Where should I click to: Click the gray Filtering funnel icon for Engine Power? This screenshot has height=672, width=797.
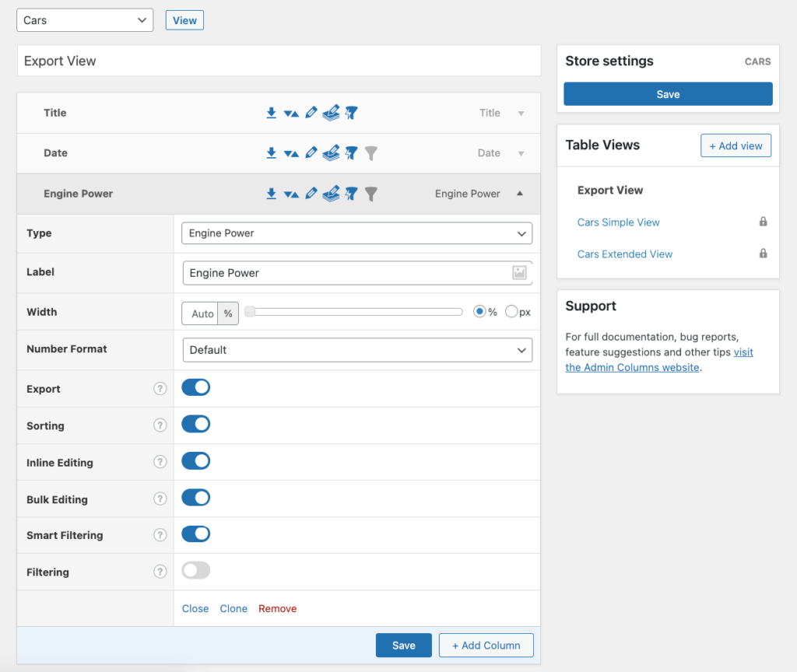coord(371,194)
